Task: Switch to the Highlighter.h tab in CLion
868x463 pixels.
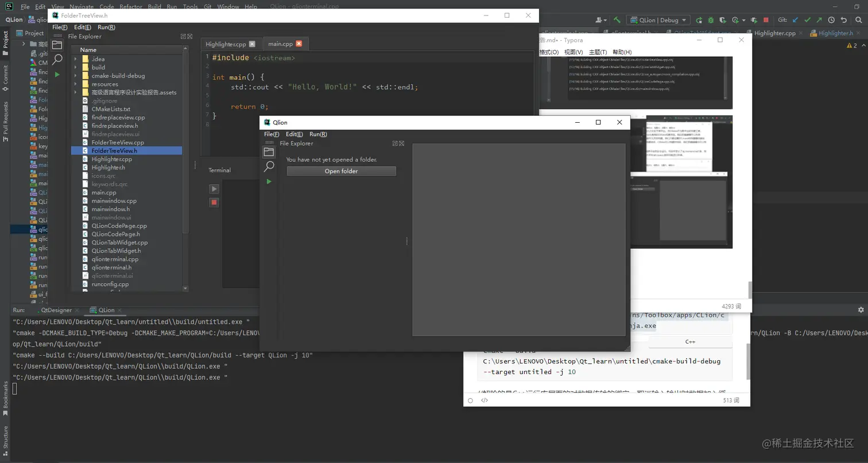Action: point(832,33)
